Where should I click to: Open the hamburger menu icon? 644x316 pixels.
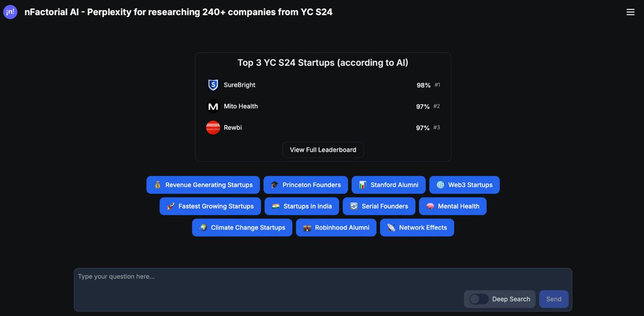tap(630, 12)
